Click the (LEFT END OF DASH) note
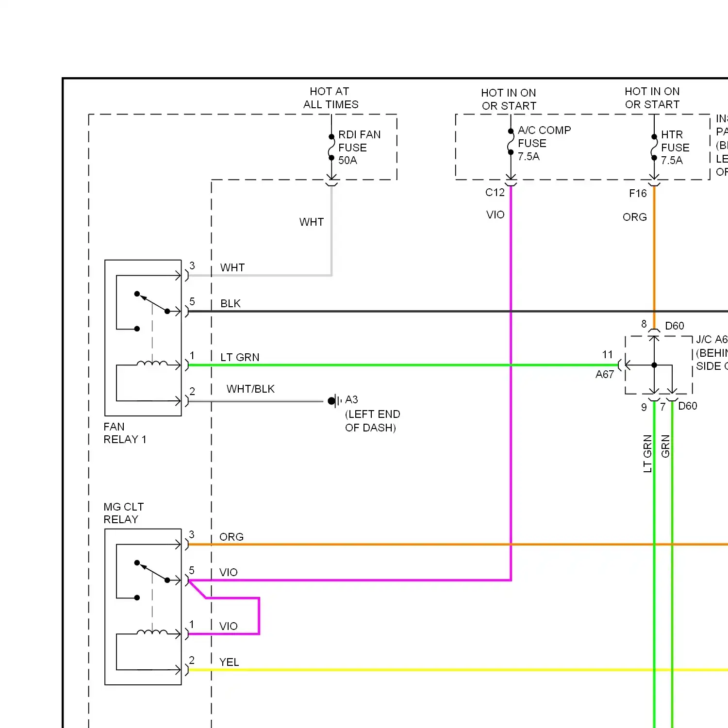Image resolution: width=728 pixels, height=728 pixels. pyautogui.click(x=372, y=421)
